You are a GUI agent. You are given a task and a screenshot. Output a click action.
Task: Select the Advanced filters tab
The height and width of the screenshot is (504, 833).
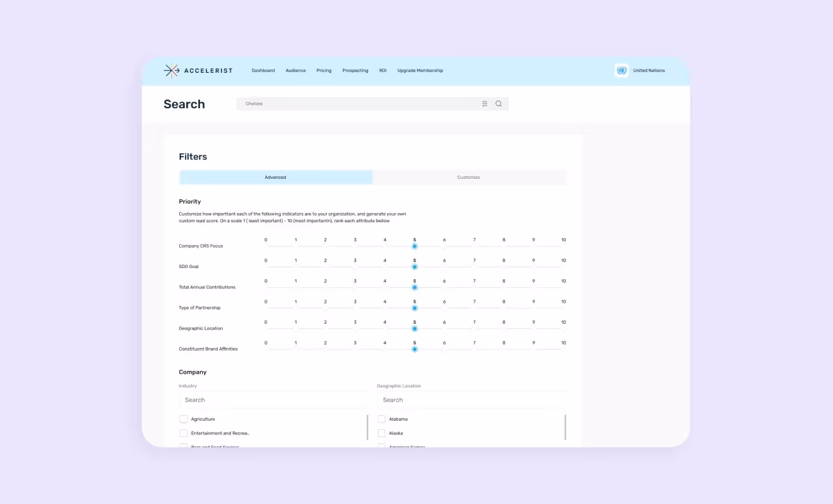point(275,177)
